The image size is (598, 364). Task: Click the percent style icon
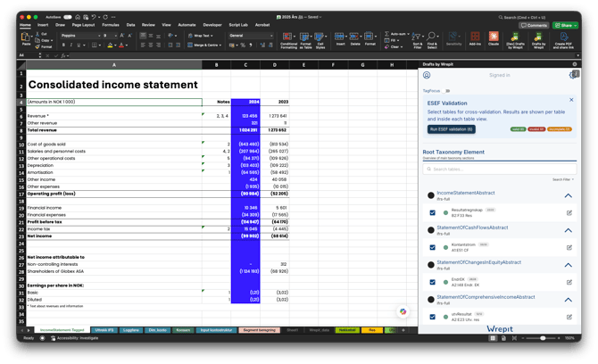[x=243, y=45]
